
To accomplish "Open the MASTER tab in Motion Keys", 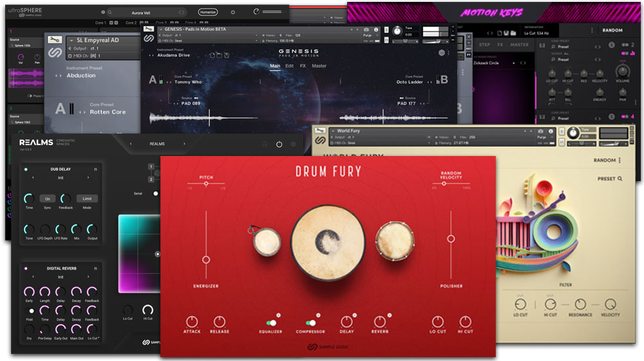I will pos(520,44).
